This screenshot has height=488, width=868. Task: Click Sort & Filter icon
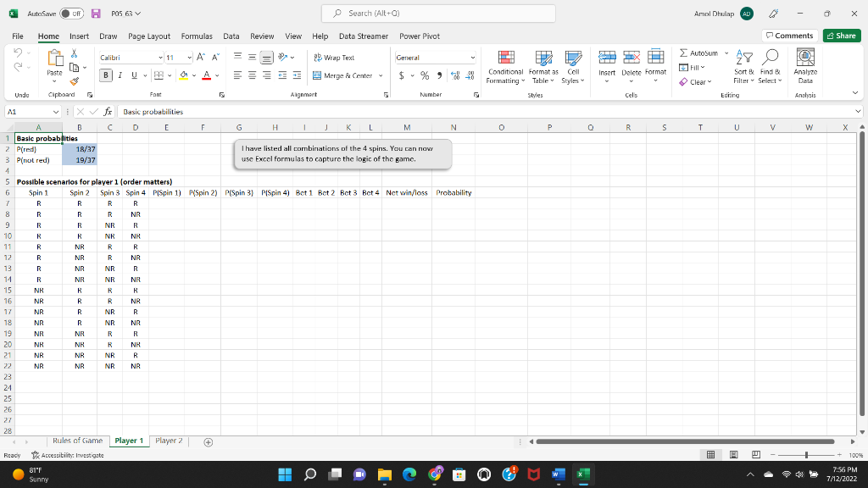[744, 58]
